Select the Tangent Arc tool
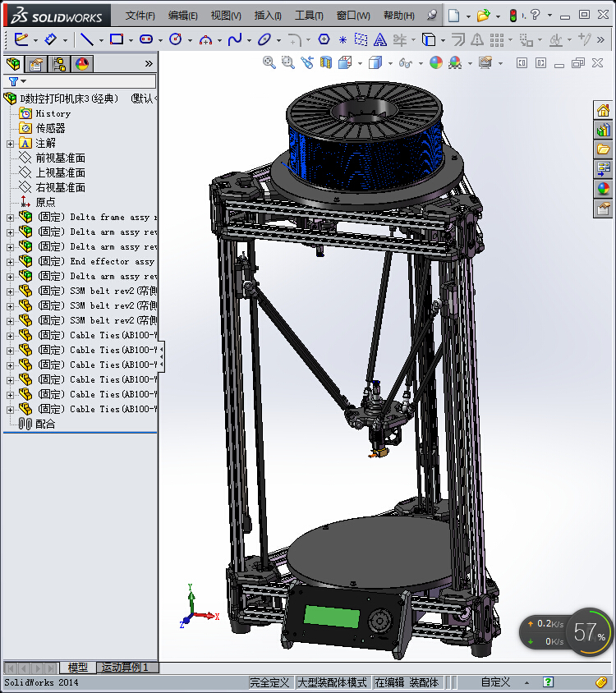616x693 pixels. coord(205,40)
